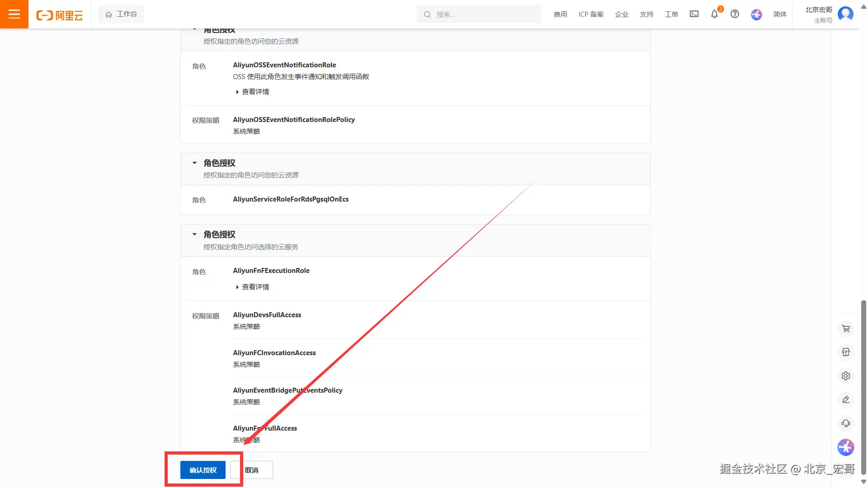Open the ICP 备案 menu

[591, 14]
